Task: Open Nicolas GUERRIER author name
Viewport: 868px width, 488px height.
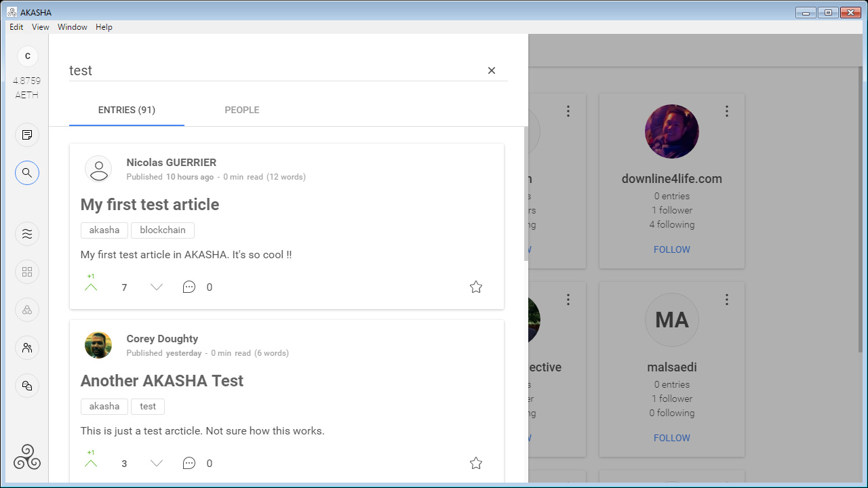Action: tap(172, 163)
